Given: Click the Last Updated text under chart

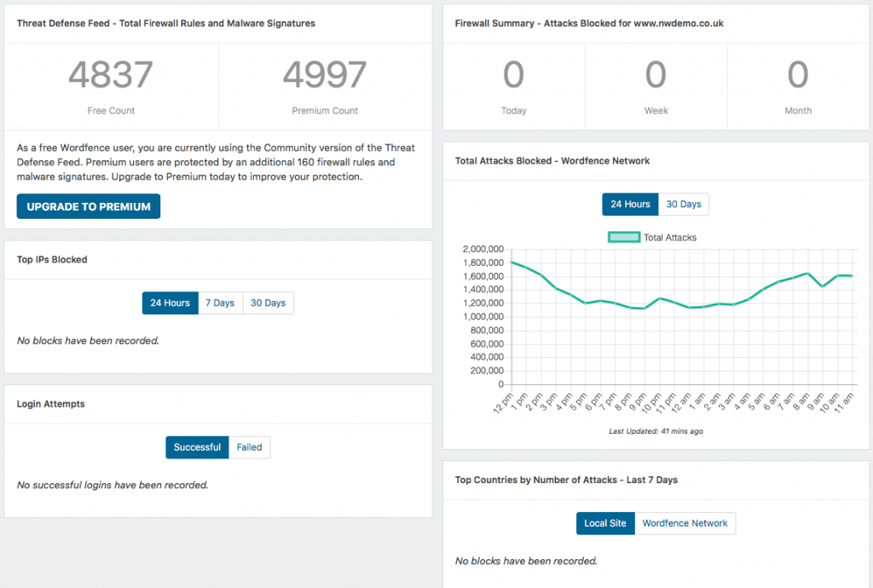Looking at the screenshot, I should (656, 431).
